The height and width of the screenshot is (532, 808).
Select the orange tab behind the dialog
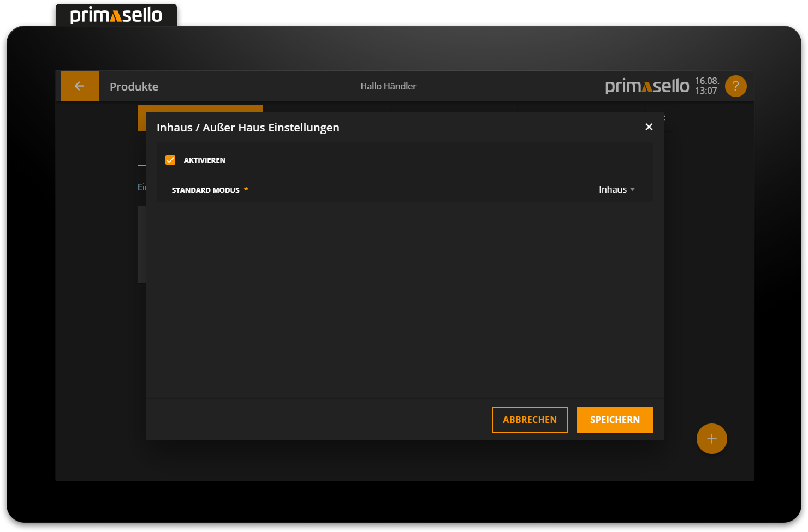(x=200, y=109)
